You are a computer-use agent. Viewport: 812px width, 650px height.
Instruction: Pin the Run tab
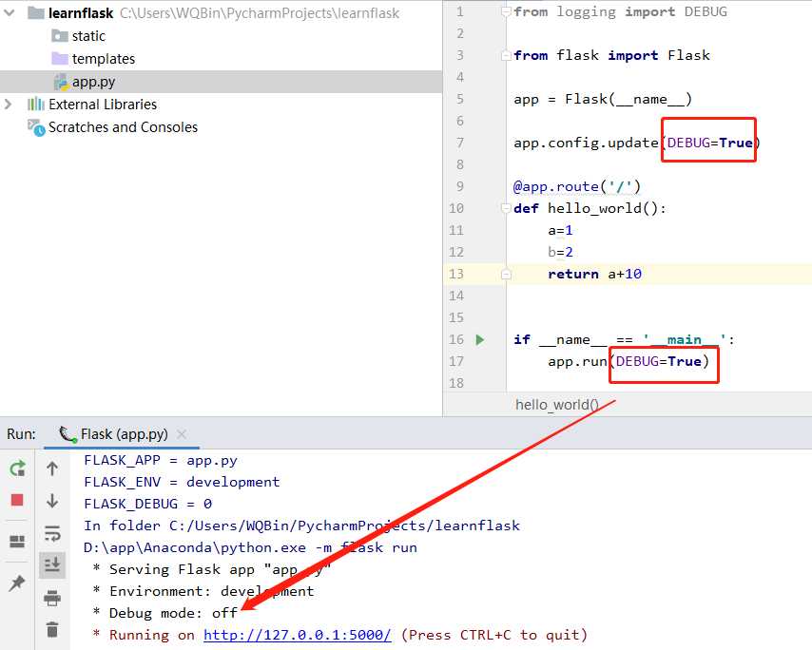click(x=17, y=583)
